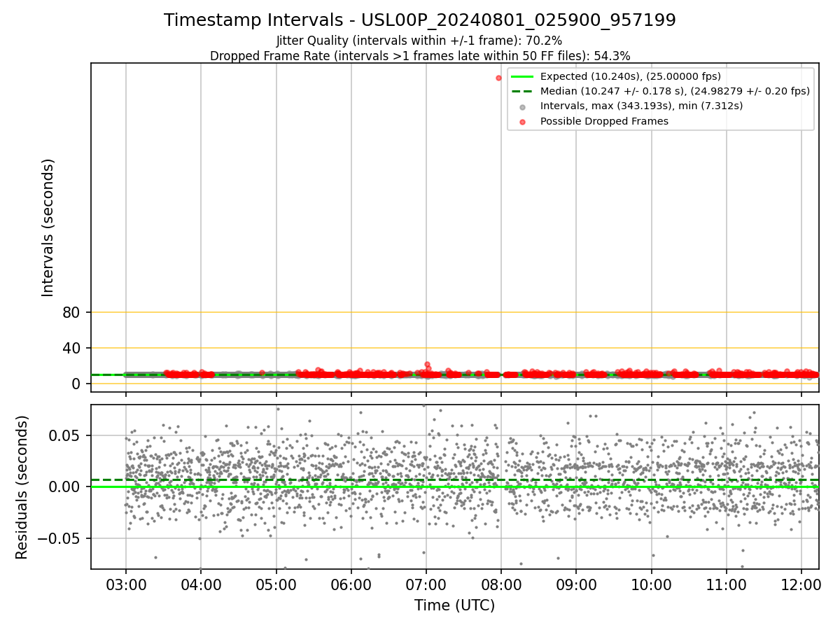Click the Residuals (seconds) axis label

[22, 487]
